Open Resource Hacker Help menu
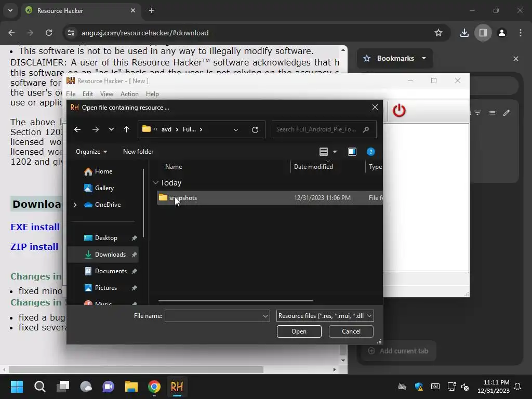Viewport: 532px width, 399px height. (x=152, y=94)
